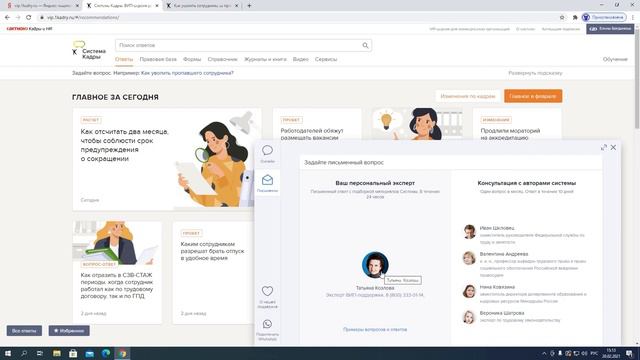640x360 pixels.
Task: Open the Windows Start menu
Action: (x=7, y=353)
